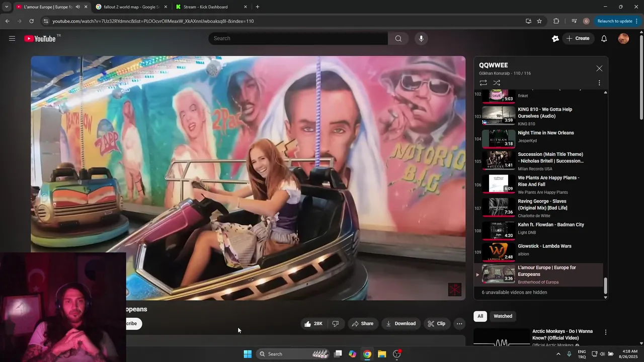
Task: Open Windows Start menu
Action: (x=248, y=354)
